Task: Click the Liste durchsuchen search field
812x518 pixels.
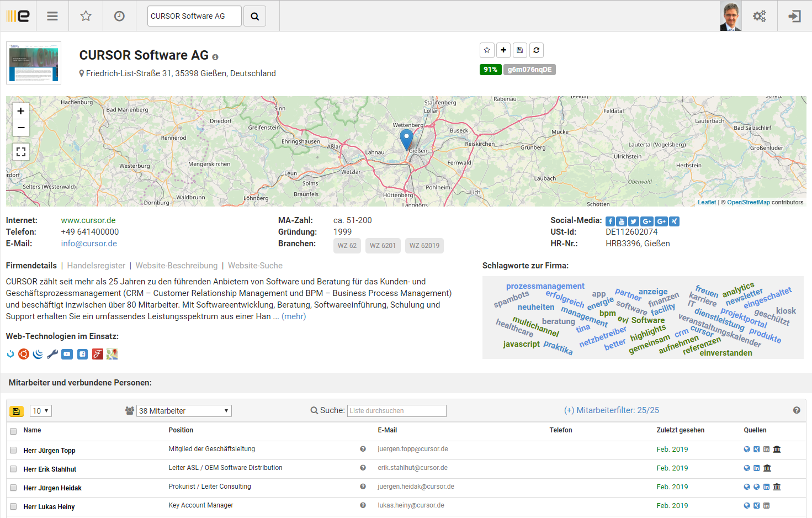Action: click(396, 411)
